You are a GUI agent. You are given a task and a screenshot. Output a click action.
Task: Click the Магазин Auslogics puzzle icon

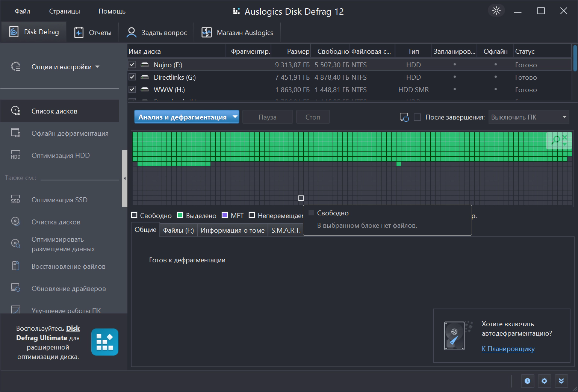(x=207, y=33)
